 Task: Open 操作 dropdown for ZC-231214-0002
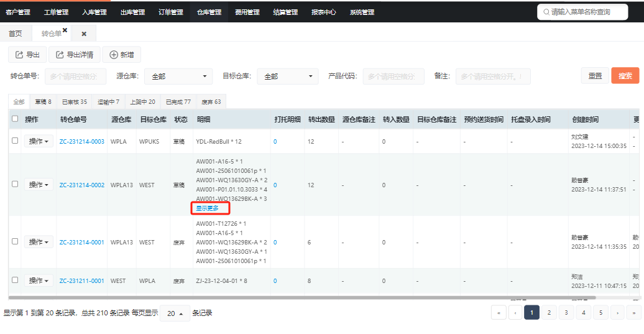(x=39, y=185)
